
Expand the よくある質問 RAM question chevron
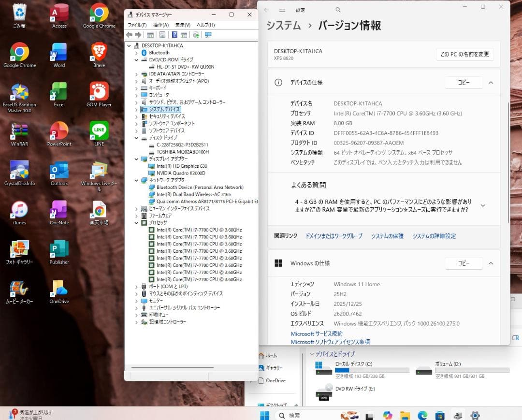coord(483,205)
